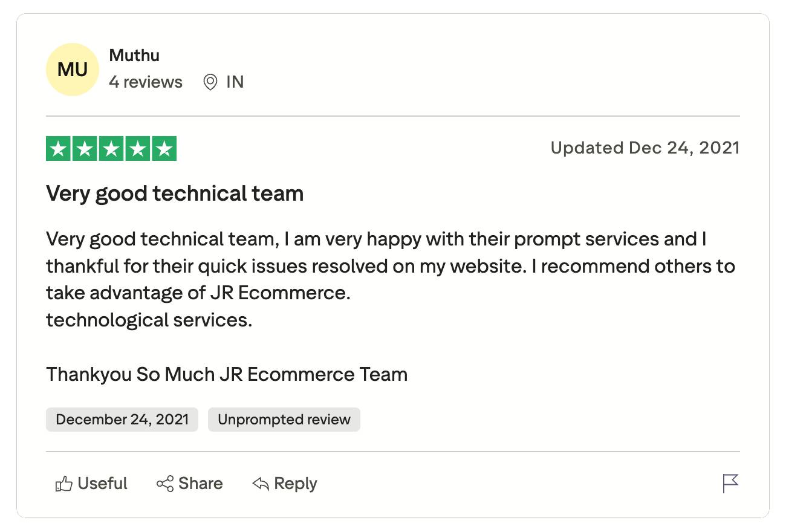Viewport: 786px width, 532px height.
Task: Click the location pin icon beside IN
Action: (x=210, y=82)
